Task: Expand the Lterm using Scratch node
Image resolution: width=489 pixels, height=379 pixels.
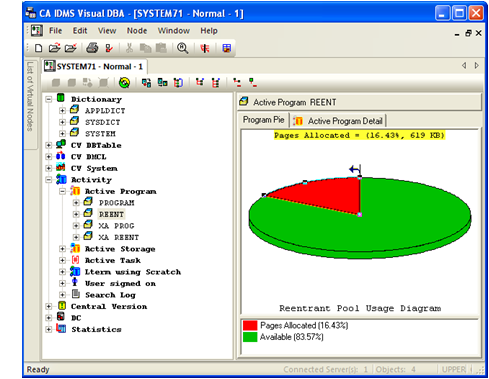Action: pos(62,272)
